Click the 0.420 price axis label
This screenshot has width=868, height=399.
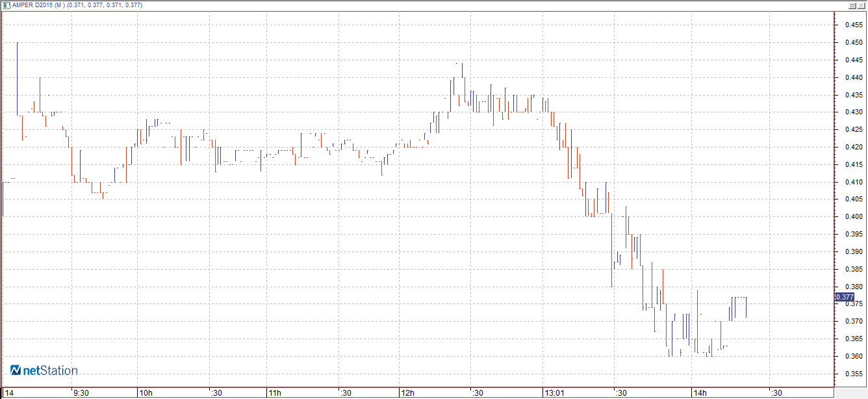[x=853, y=147]
